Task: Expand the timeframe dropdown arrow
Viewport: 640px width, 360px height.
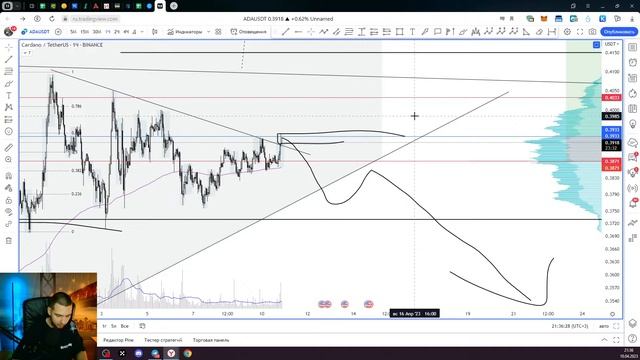Action: pos(142,32)
